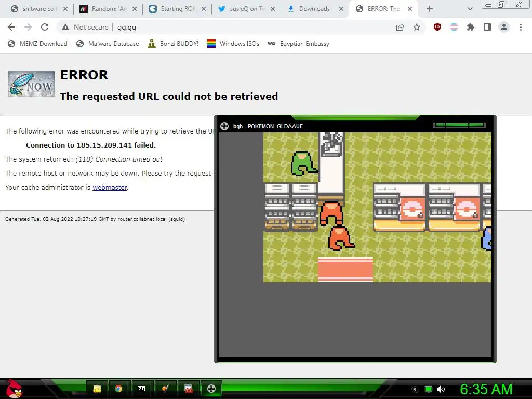532x399 pixels.
Task: Expand the tab search dropdown
Action: (470, 9)
